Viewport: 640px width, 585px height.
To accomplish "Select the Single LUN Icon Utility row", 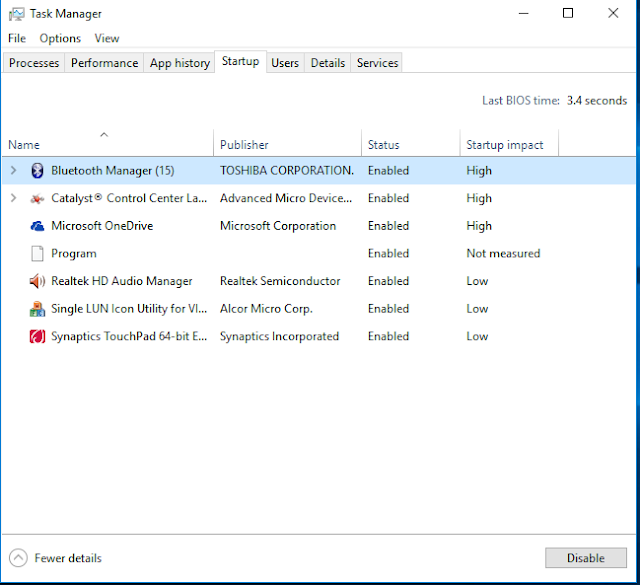I will pyautogui.click(x=319, y=309).
